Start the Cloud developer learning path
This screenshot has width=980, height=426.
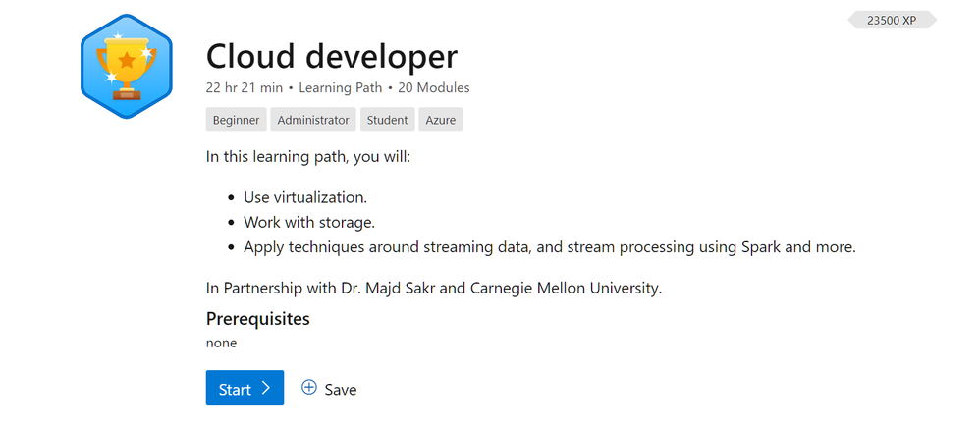coord(245,388)
